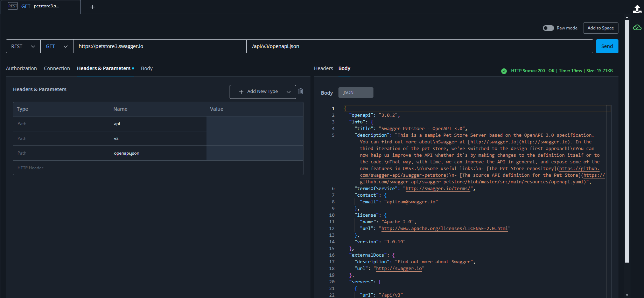Click the Size: 15.71KB text
The image size is (644, 298).
pyautogui.click(x=600, y=71)
